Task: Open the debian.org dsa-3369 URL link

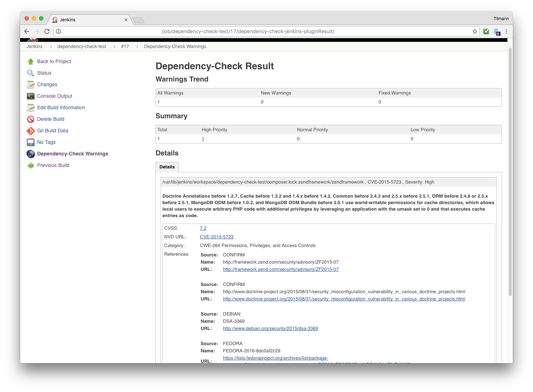Action: point(270,329)
